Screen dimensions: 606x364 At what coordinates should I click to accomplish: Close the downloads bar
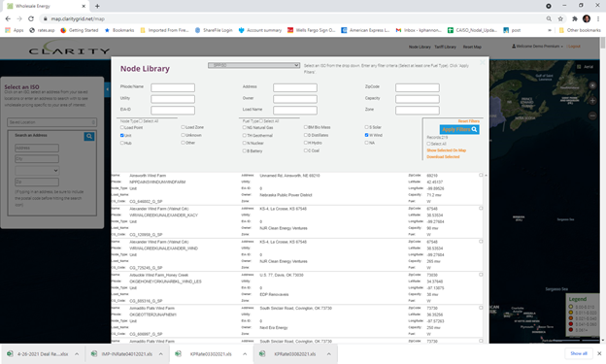(x=599, y=353)
